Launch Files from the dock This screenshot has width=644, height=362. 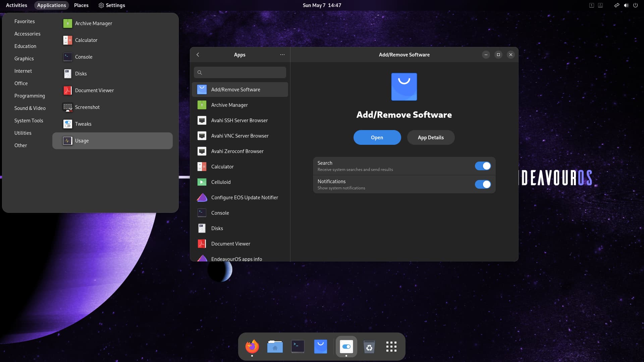click(275, 346)
